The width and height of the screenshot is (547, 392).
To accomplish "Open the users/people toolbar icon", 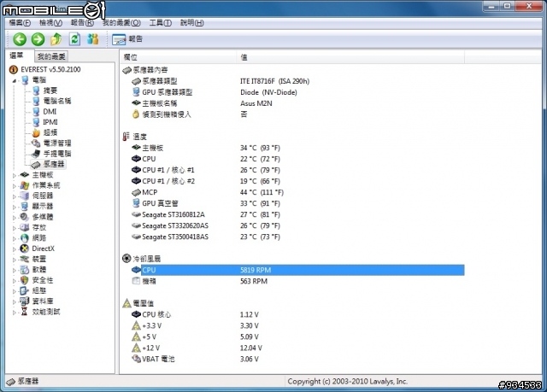I will (x=93, y=39).
